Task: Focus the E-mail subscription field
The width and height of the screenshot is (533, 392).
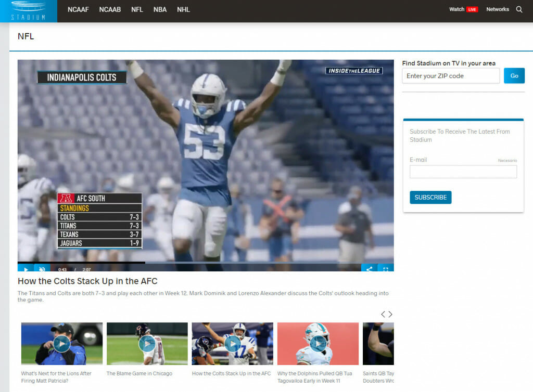Action: 463,172
